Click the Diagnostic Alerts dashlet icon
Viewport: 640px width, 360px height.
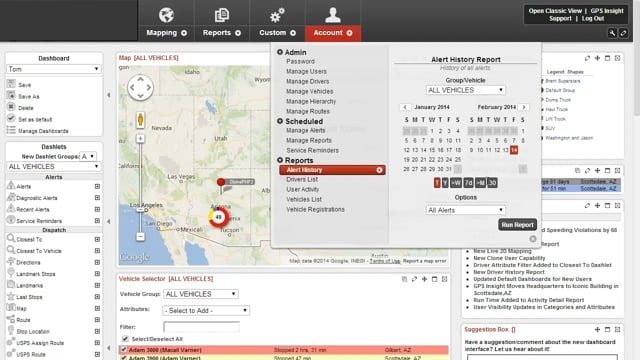coord(11,197)
